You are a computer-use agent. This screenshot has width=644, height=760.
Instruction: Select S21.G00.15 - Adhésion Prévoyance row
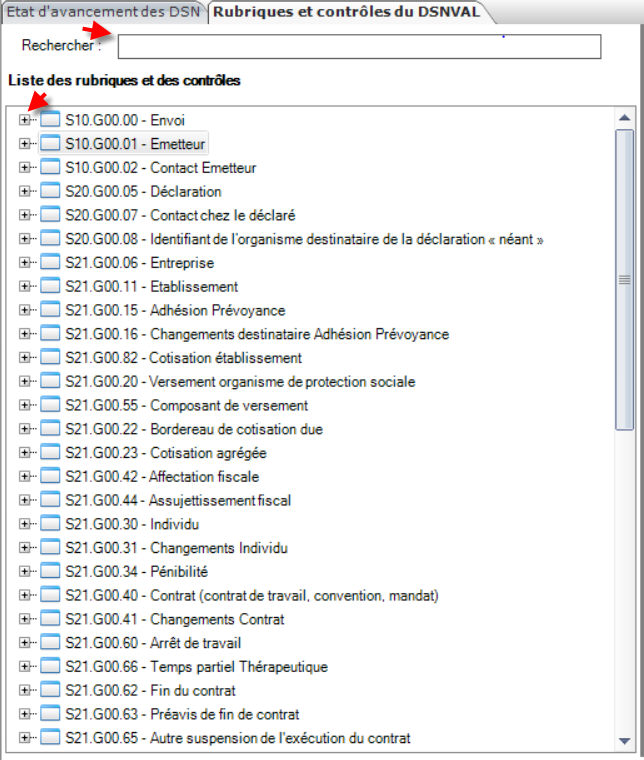point(175,310)
